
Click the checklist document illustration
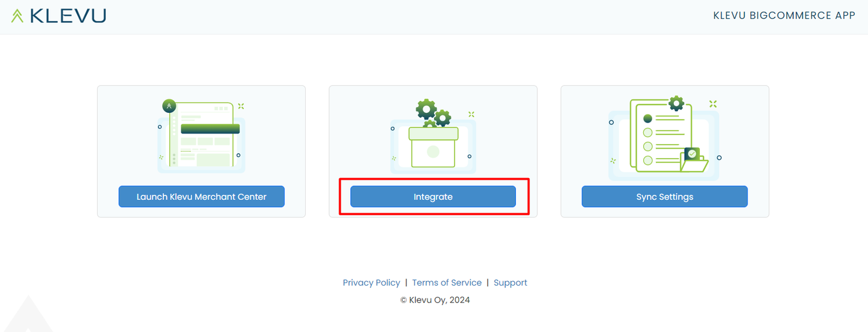pyautogui.click(x=664, y=138)
